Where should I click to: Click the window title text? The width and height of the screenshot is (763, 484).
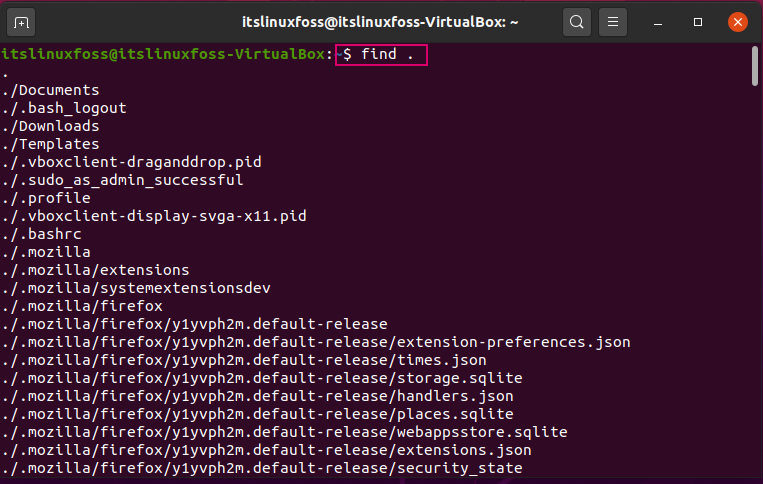coord(380,22)
